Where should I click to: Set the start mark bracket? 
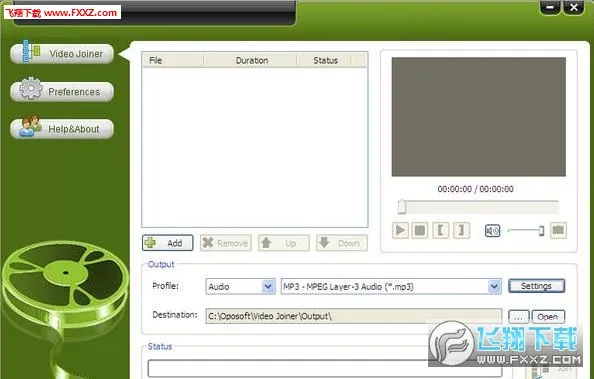click(441, 230)
